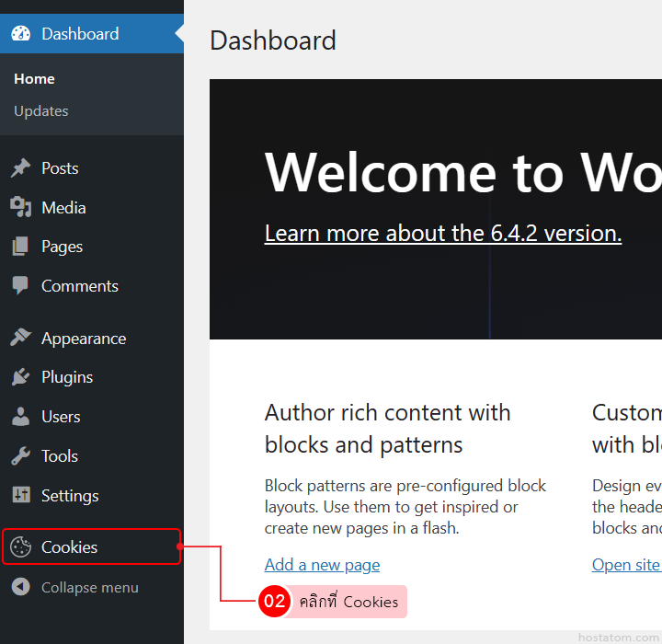This screenshot has width=662, height=644.
Task: Click the Dashboard page heading
Action: coord(273,40)
